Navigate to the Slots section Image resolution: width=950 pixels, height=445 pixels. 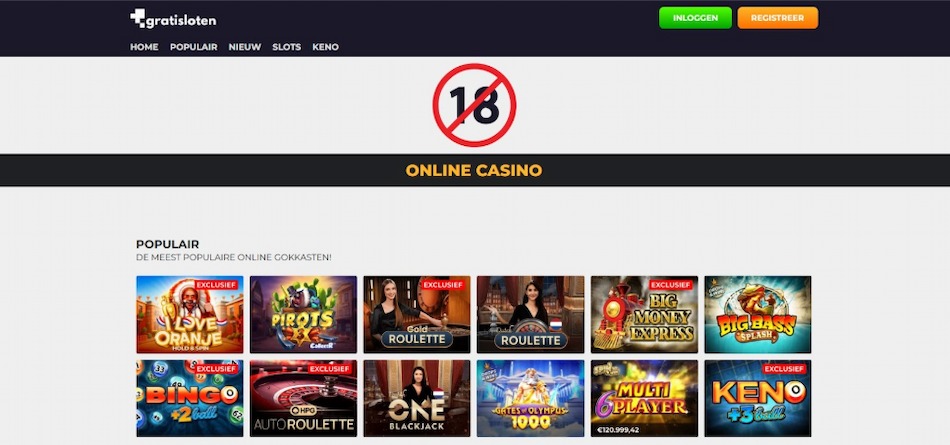click(x=287, y=47)
